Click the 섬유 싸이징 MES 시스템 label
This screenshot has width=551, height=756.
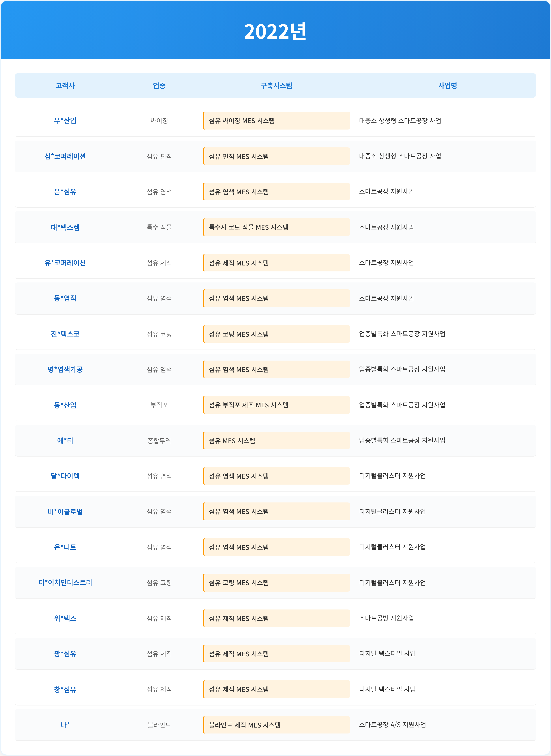click(x=242, y=120)
